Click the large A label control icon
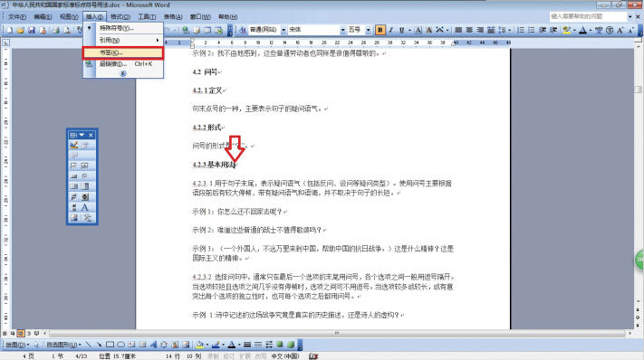This screenshot has width=644, height=360. pyautogui.click(x=85, y=207)
